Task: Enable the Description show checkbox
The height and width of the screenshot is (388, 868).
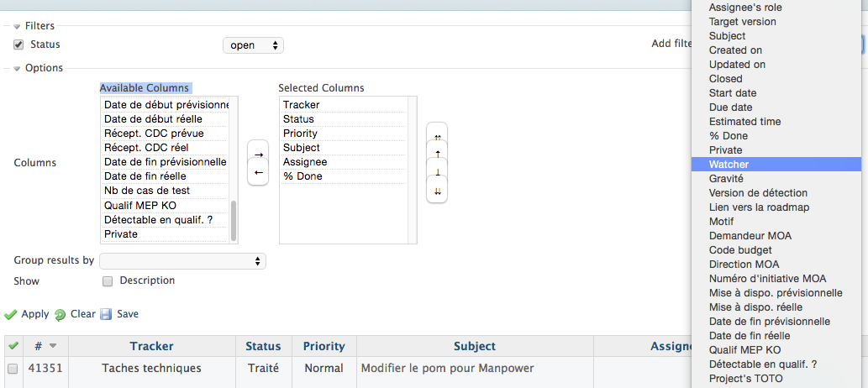Action: click(x=108, y=281)
